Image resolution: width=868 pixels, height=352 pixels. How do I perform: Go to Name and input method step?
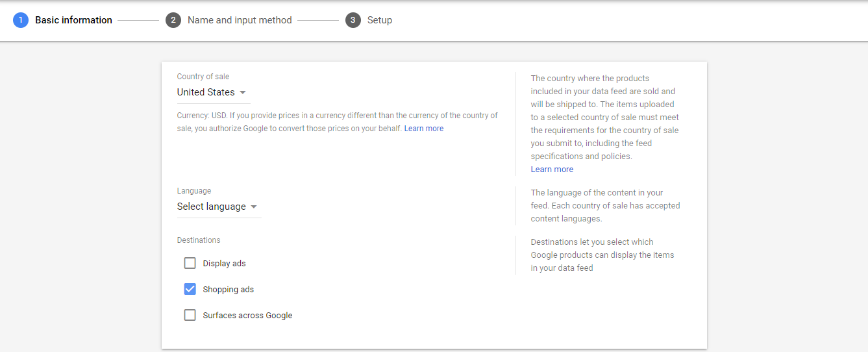[x=240, y=20]
